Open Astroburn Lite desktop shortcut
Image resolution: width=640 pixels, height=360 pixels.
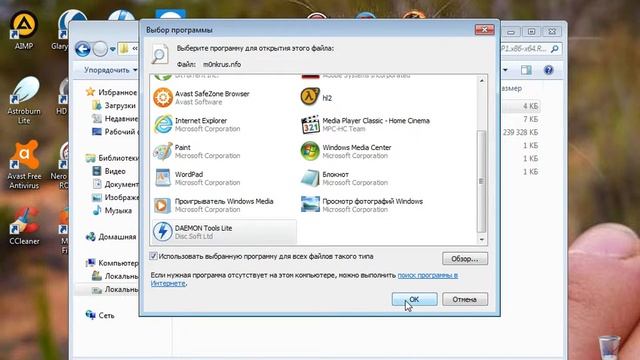point(24,101)
